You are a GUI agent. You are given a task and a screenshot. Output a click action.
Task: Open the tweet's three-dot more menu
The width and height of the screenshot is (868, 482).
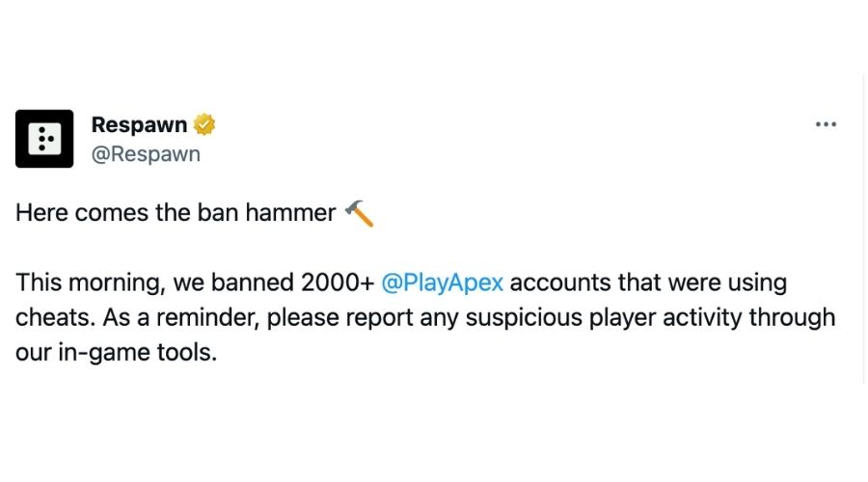[x=826, y=124]
